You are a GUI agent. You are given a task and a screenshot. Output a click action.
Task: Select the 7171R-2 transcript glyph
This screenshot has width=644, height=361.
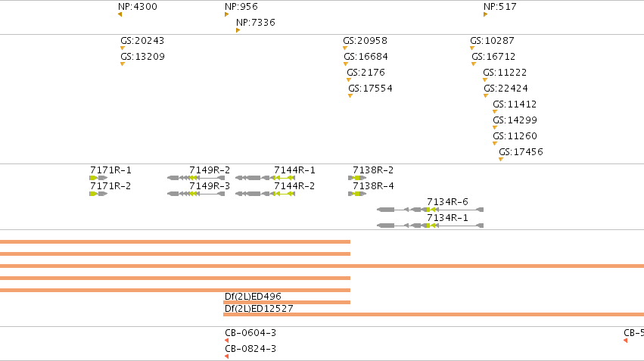click(98, 194)
